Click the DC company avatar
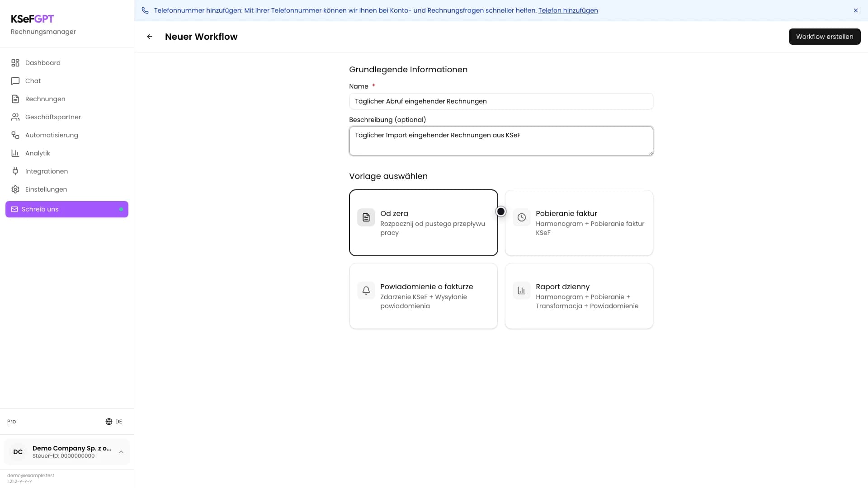This screenshot has height=488, width=868. point(18,452)
